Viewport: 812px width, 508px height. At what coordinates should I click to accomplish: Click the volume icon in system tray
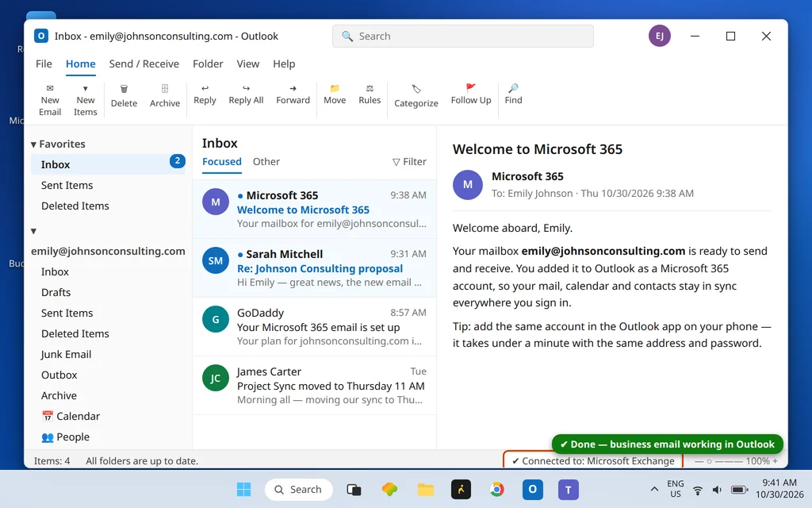click(x=717, y=490)
